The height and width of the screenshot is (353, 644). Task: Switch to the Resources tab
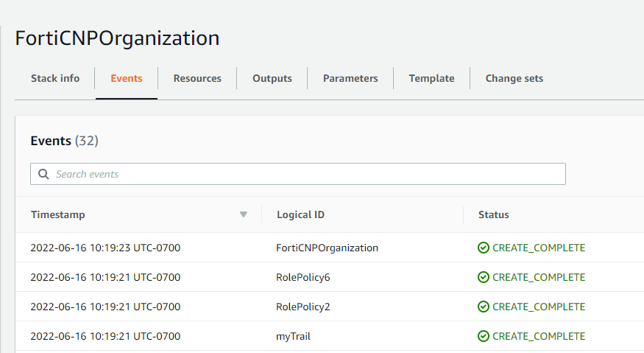(197, 78)
